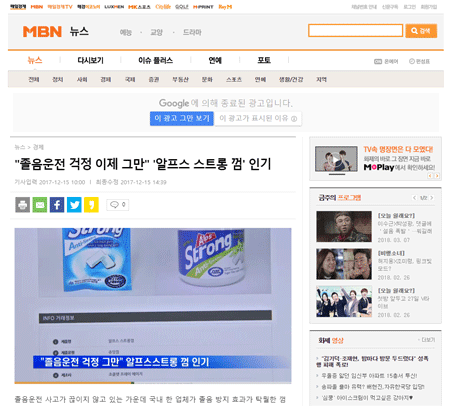Share the article on Twitter
The width and height of the screenshot is (450, 406).
click(74, 205)
